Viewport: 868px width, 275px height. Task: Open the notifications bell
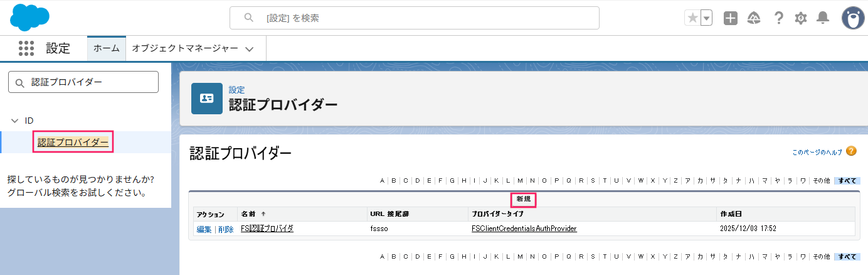pyautogui.click(x=823, y=18)
